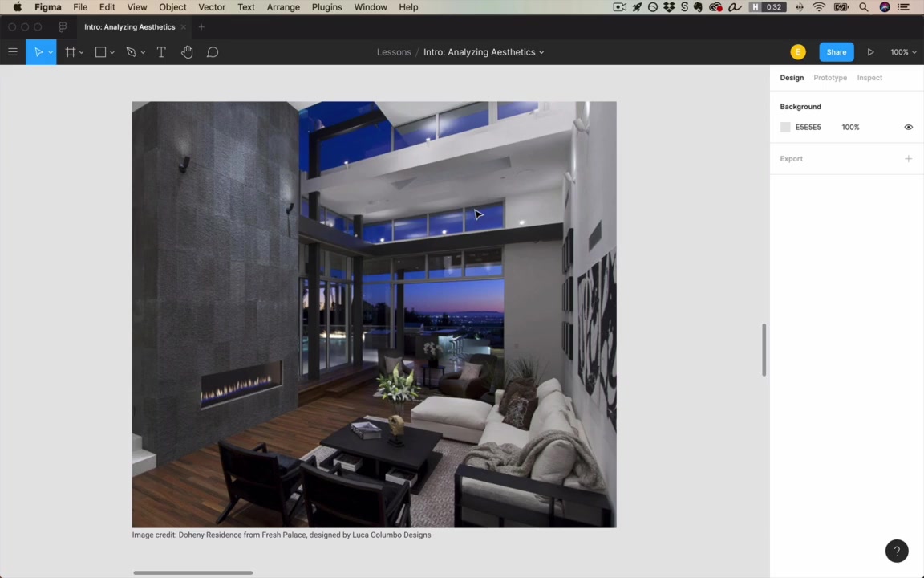Click the Intro: Analyzing Aesthetics title

479,52
